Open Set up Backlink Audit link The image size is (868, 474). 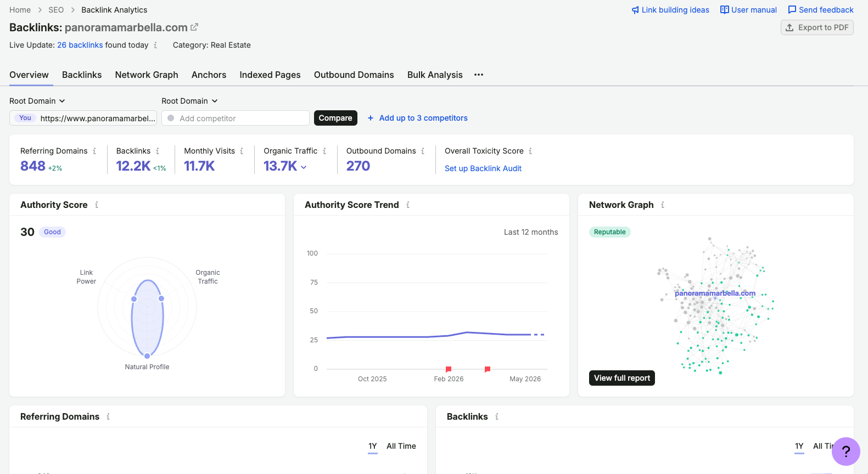click(483, 168)
